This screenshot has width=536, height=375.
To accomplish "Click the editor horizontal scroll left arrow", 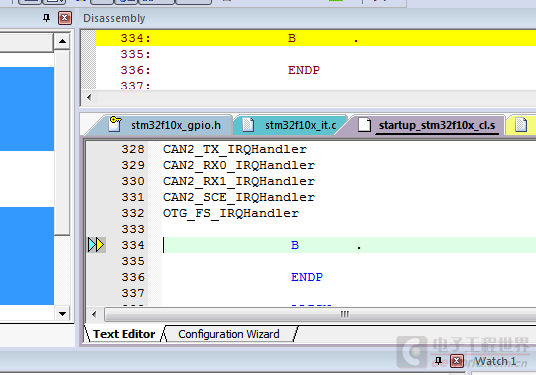I will click(x=94, y=314).
